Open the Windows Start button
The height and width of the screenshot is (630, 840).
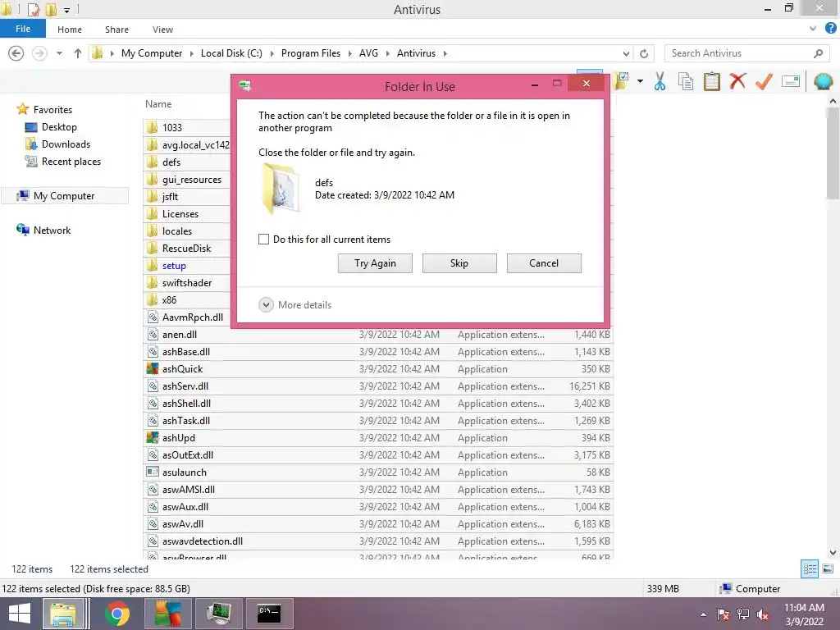(x=20, y=614)
